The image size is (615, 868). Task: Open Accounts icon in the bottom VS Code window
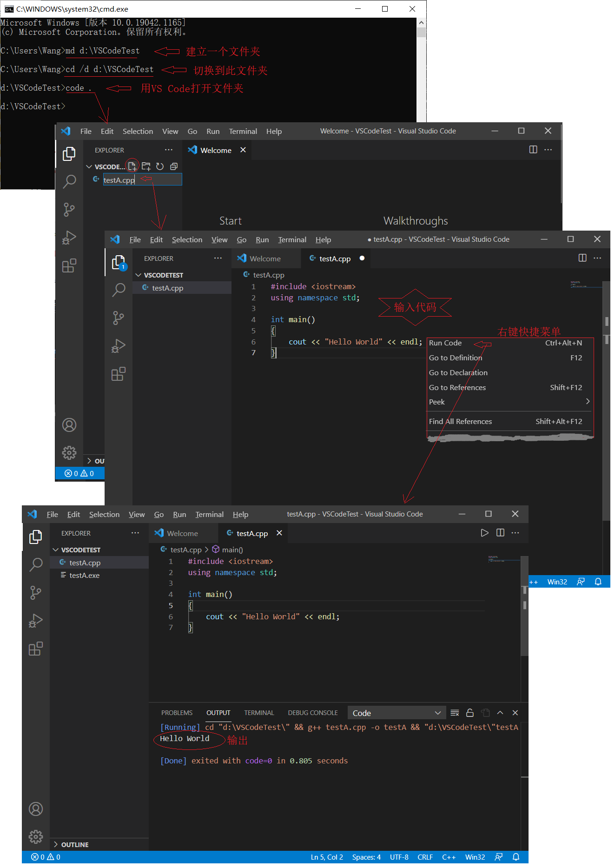pyautogui.click(x=36, y=809)
